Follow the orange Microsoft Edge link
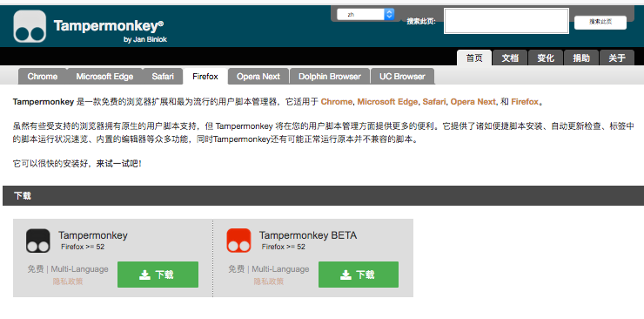644x319 pixels. coord(387,102)
